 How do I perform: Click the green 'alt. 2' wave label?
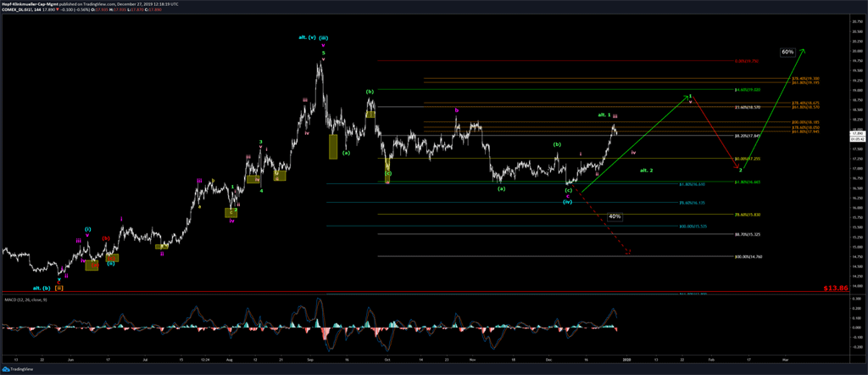pyautogui.click(x=646, y=171)
